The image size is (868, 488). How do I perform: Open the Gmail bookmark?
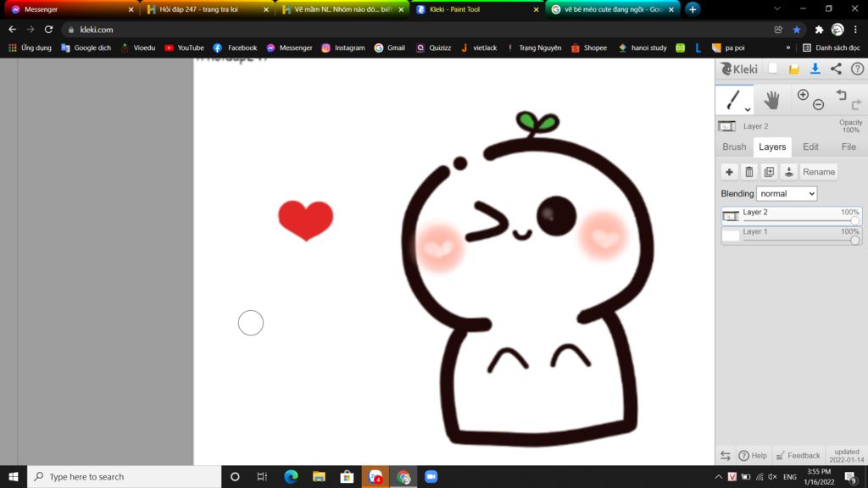coord(390,47)
